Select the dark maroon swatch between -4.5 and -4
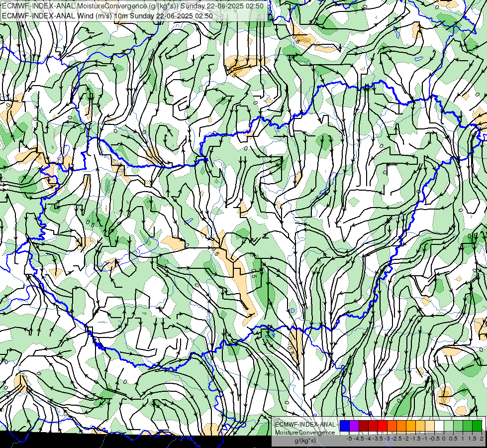The height and width of the screenshot is (448, 487). click(364, 426)
